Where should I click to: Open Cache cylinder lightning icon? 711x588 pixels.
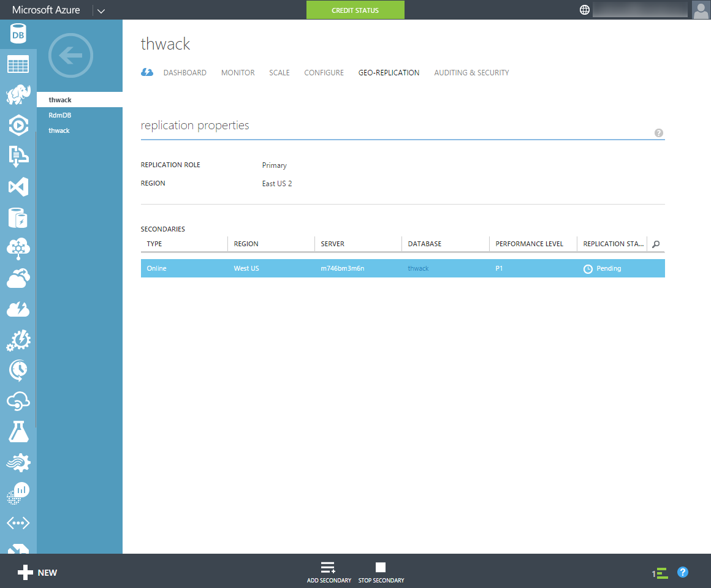point(18,217)
